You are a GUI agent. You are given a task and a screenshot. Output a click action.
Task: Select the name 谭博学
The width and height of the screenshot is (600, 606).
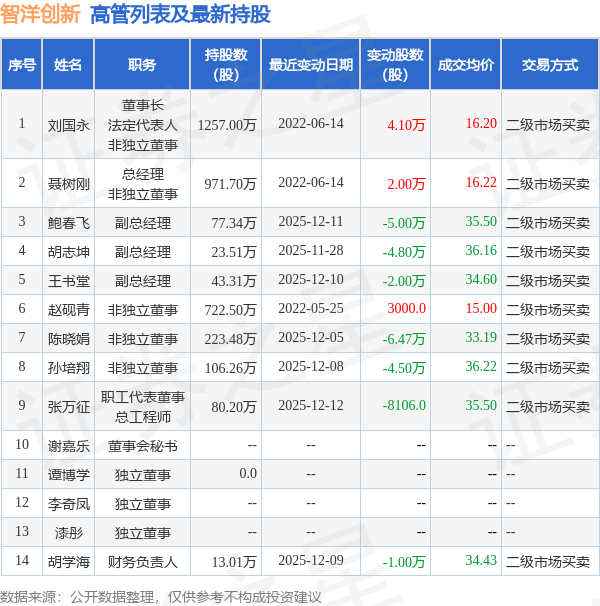[x=68, y=475]
